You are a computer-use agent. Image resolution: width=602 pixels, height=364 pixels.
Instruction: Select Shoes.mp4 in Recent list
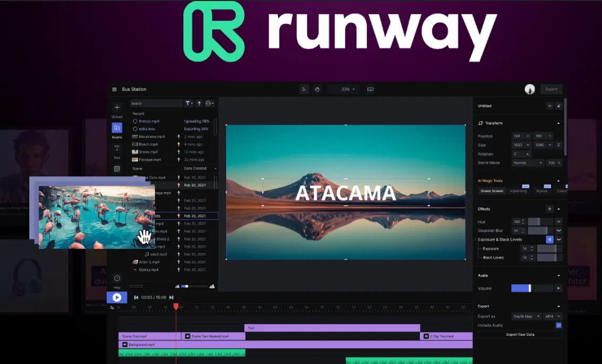pos(149,152)
